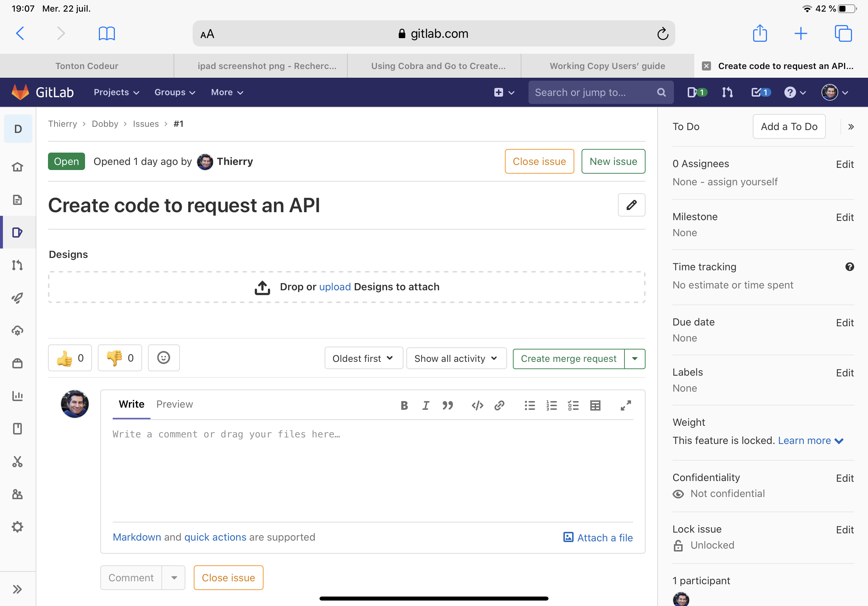Image resolution: width=868 pixels, height=606 pixels.
Task: Insert code using the code icon
Action: click(477, 405)
